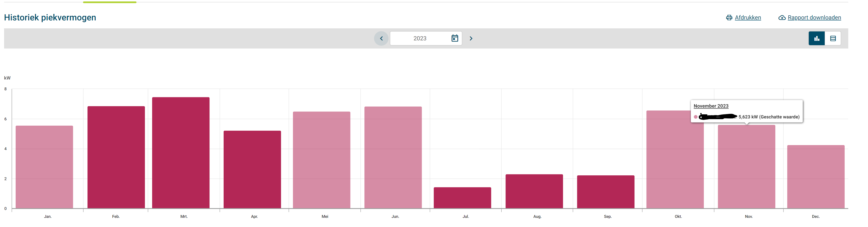This screenshot has width=868, height=227.
Task: Click the July bar in chart
Action: [462, 198]
